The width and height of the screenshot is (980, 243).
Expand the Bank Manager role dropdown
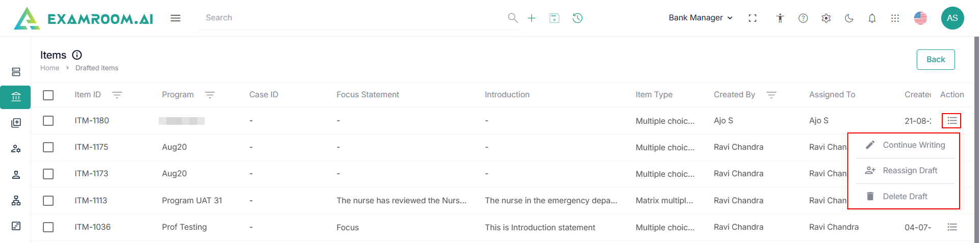click(x=700, y=18)
